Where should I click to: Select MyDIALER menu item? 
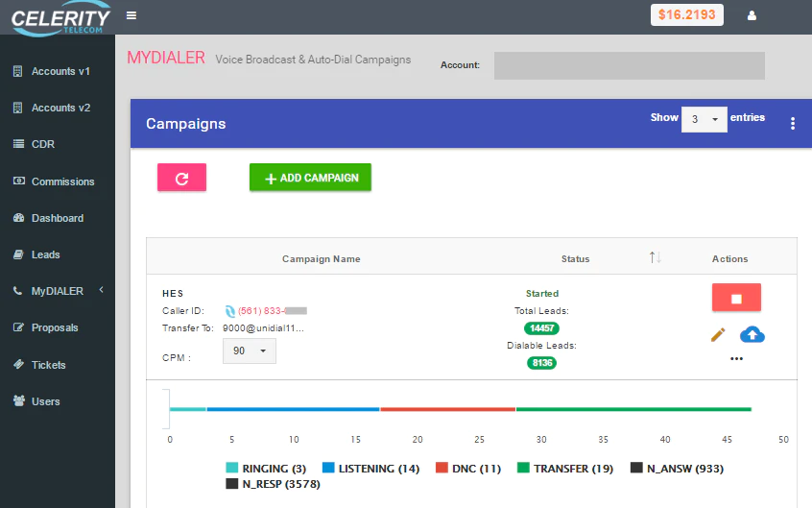coord(57,291)
